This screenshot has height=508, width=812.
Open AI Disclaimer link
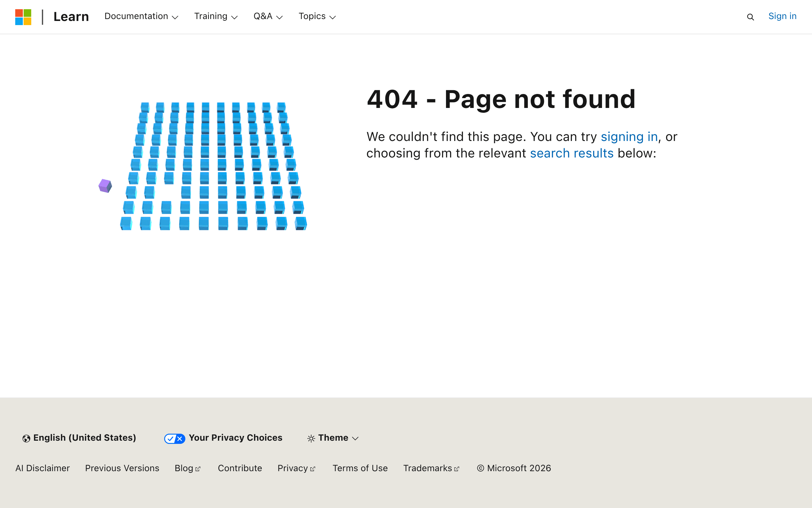43,468
